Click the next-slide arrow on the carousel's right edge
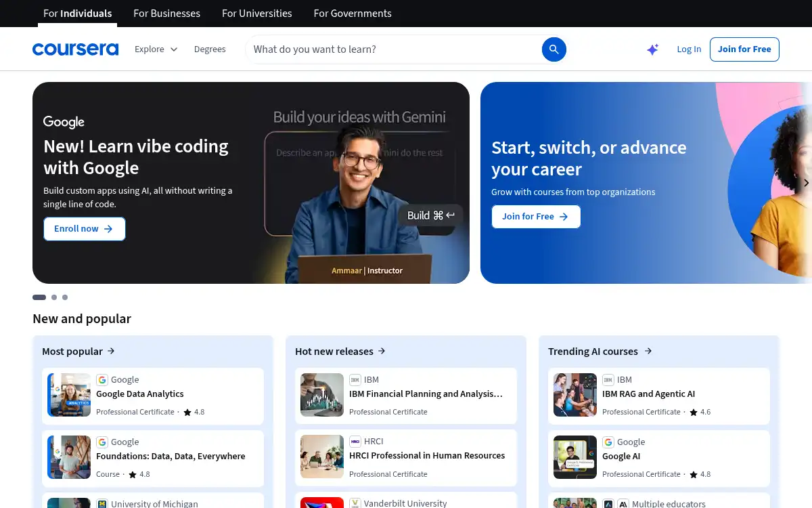The height and width of the screenshot is (508, 812). (806, 183)
